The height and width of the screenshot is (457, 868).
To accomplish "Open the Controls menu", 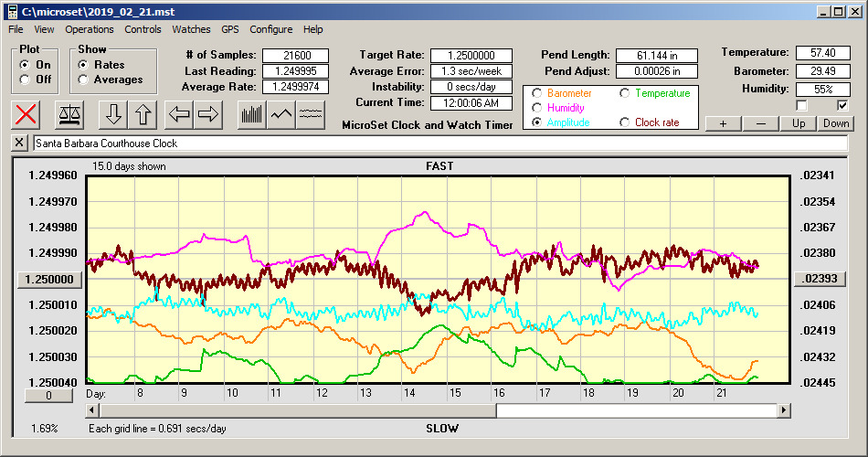I will [143, 29].
